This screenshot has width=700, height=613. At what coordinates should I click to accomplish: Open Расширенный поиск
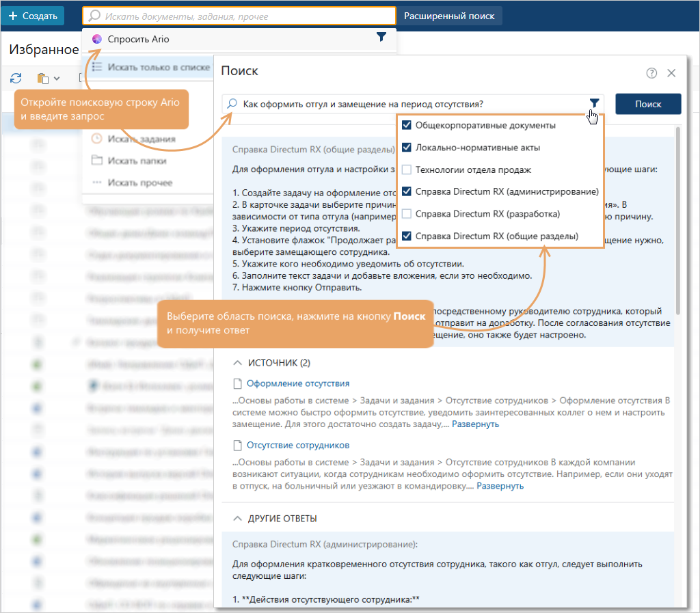pyautogui.click(x=449, y=16)
